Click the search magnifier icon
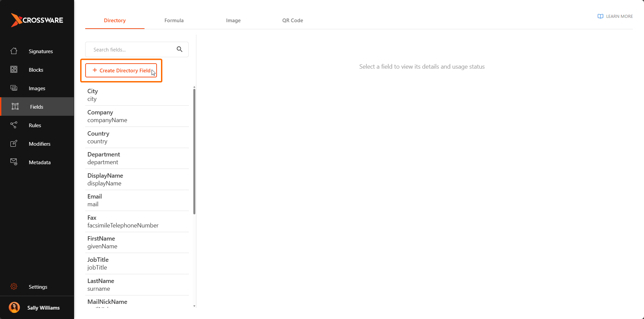This screenshot has width=644, height=319. point(180,49)
